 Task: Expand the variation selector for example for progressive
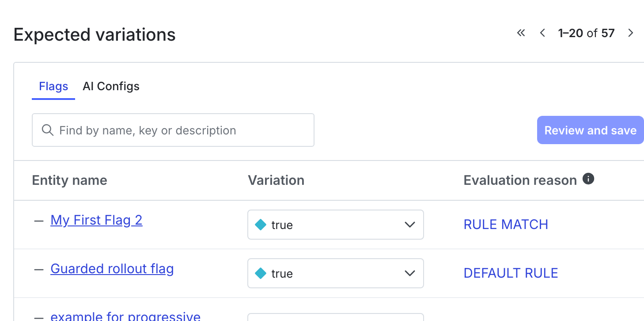point(410,317)
